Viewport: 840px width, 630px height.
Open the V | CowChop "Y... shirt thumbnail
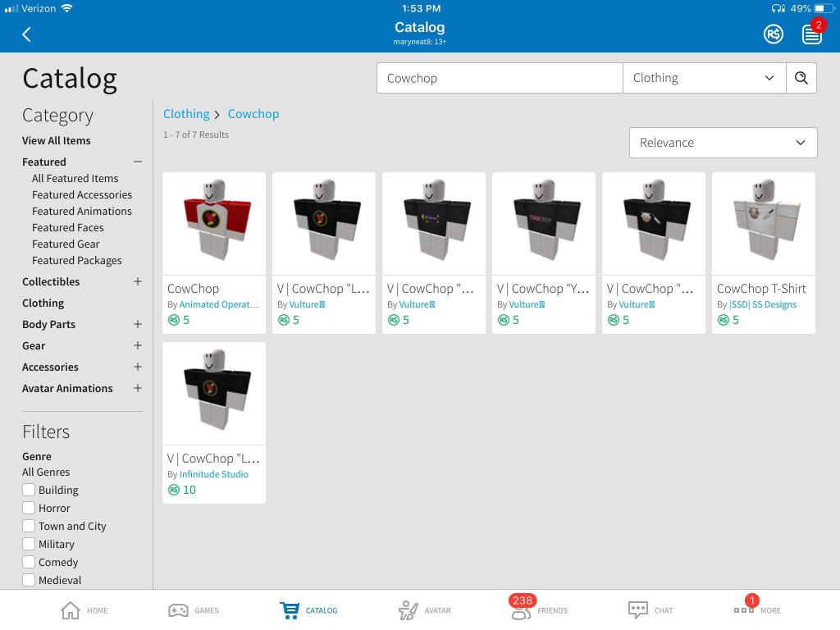[544, 223]
